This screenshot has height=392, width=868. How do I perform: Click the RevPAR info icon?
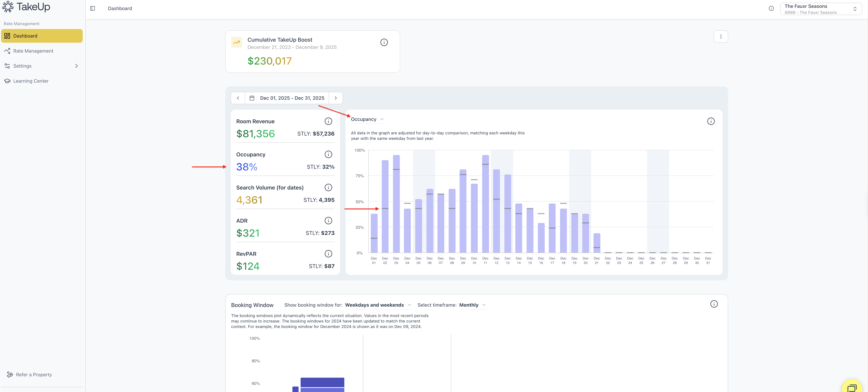[328, 254]
